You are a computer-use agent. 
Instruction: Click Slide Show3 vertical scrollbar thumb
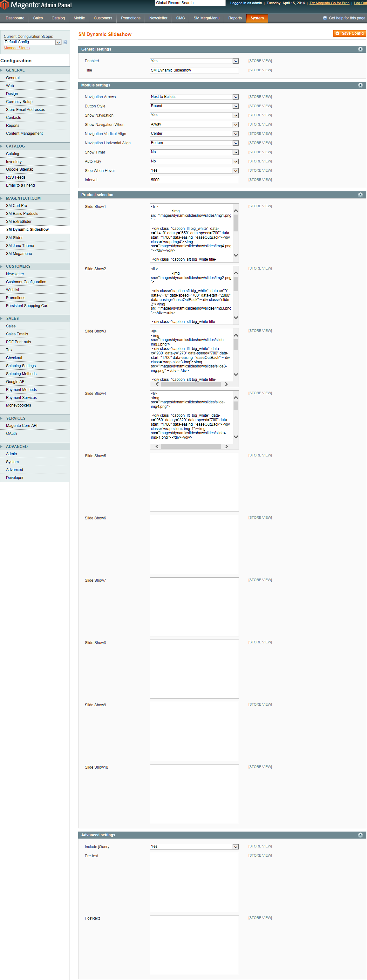[236, 344]
